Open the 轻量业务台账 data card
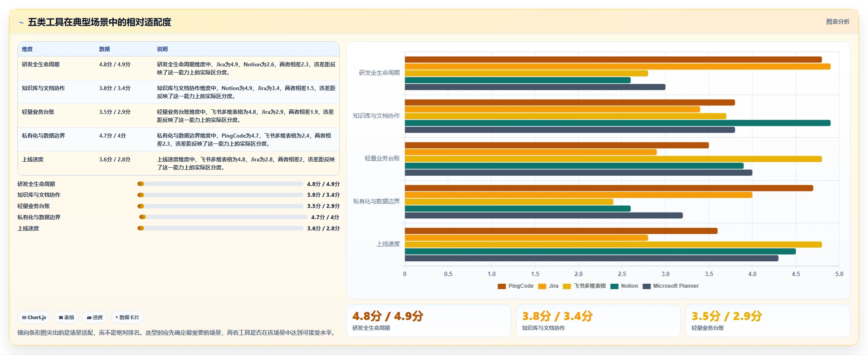 pos(768,320)
